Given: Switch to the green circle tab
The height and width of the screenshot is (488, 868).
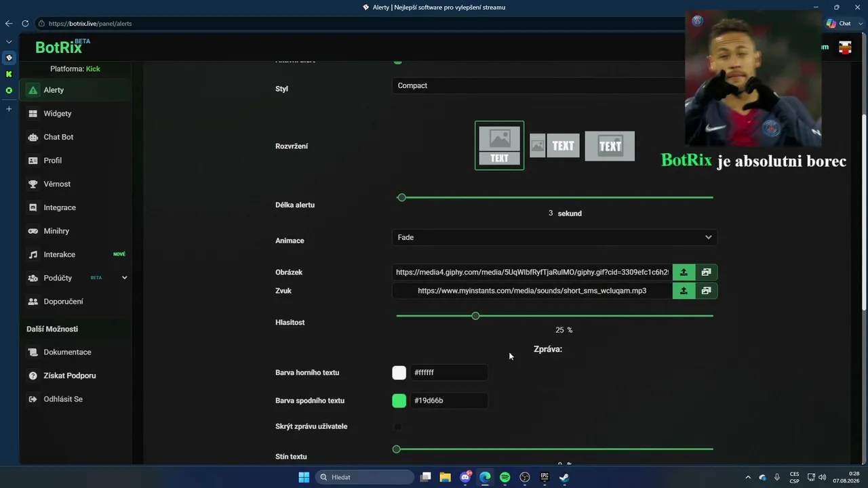Looking at the screenshot, I should pyautogui.click(x=9, y=90).
